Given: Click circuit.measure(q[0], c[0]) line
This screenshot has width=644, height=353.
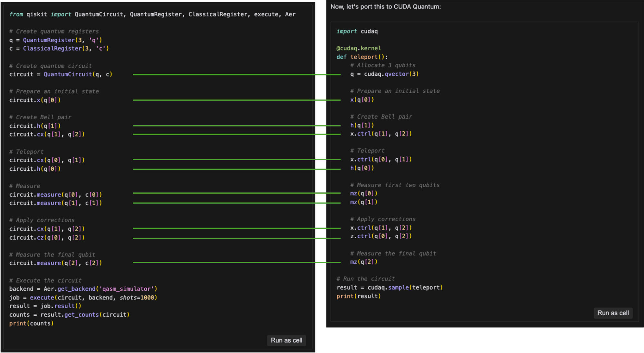Looking at the screenshot, I should [55, 194].
